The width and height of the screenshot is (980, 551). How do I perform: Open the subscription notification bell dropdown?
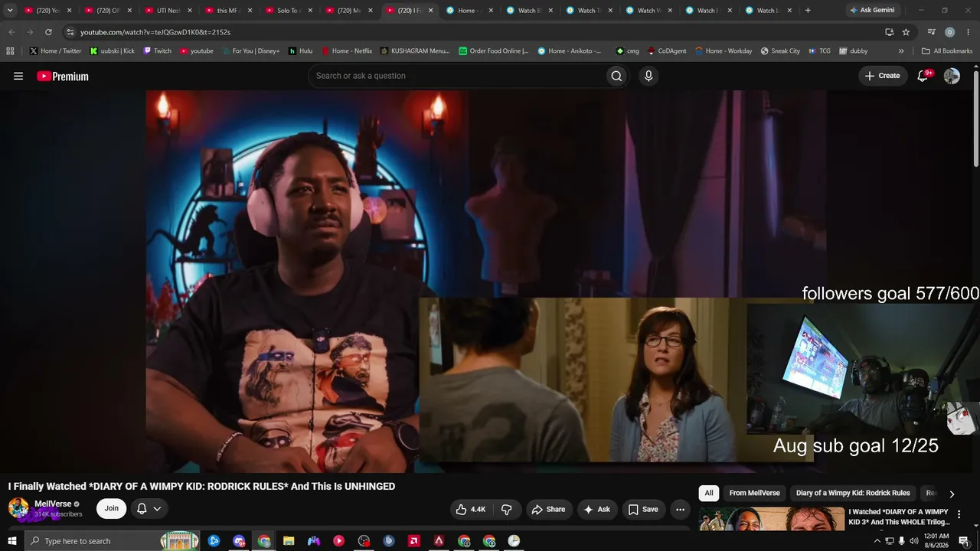pyautogui.click(x=149, y=508)
